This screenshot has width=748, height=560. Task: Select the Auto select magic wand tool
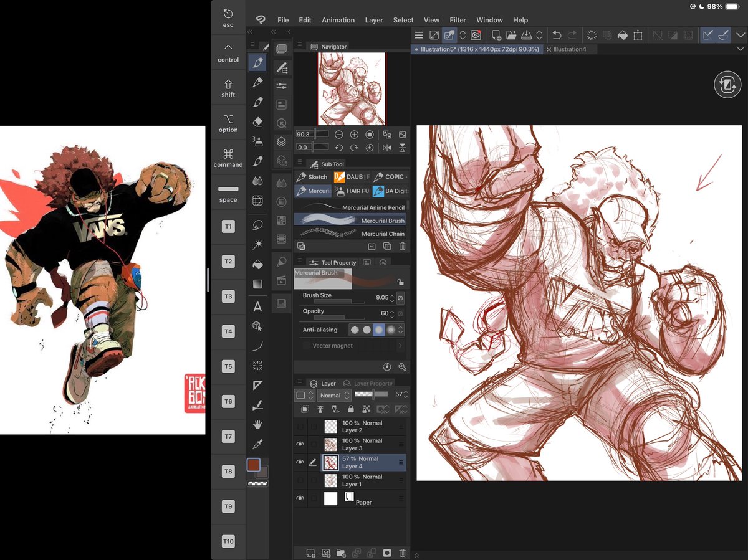257,244
